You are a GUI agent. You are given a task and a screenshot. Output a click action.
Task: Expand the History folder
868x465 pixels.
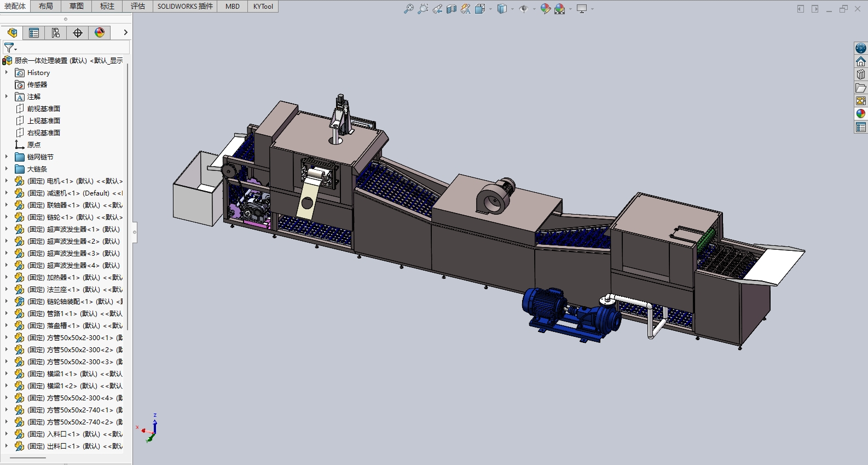coord(7,72)
